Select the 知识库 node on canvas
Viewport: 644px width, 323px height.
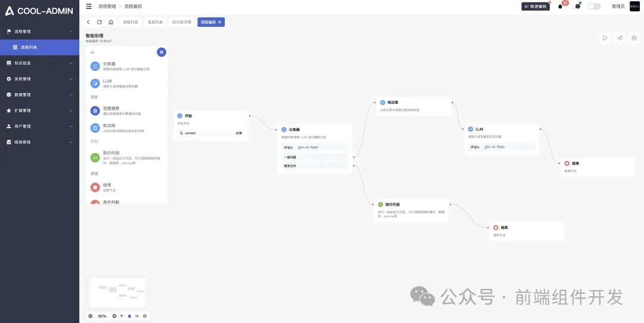coord(414,106)
